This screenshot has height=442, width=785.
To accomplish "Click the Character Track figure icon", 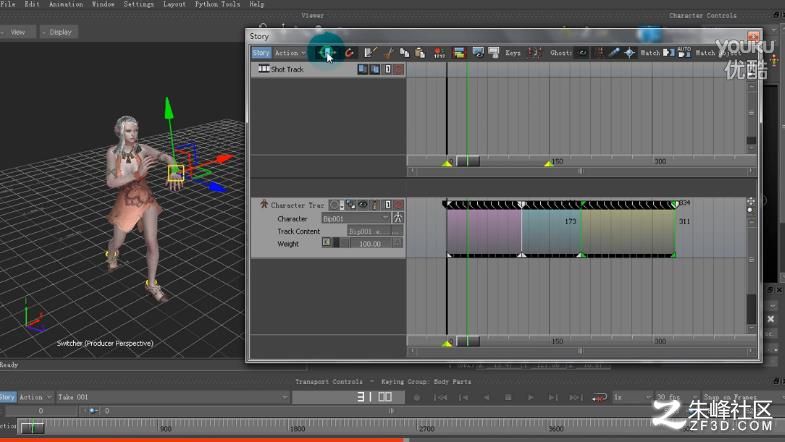I will (x=264, y=204).
